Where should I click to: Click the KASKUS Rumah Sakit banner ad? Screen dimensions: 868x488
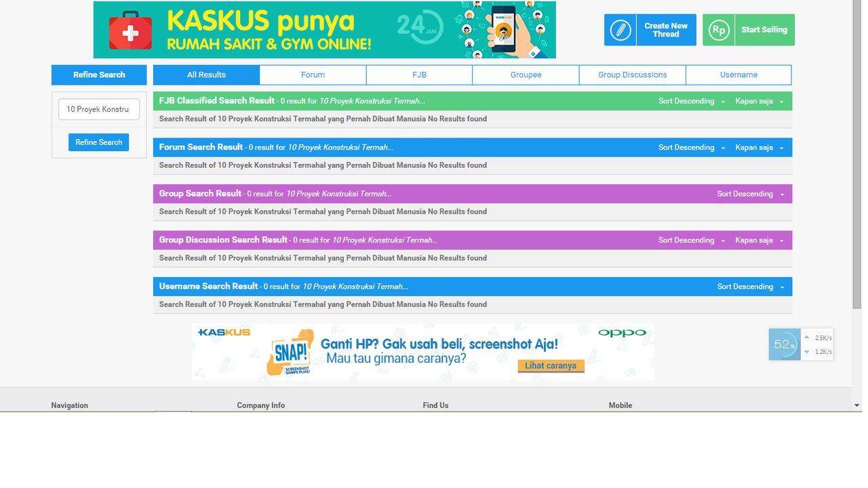(325, 30)
